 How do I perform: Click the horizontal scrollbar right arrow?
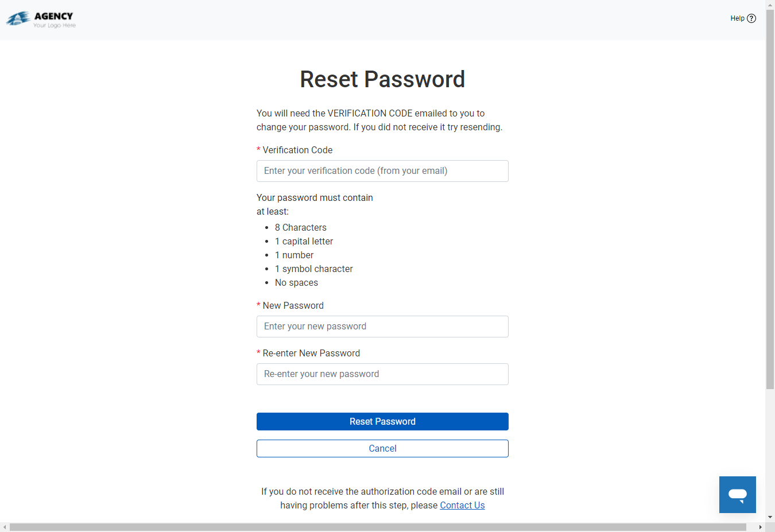click(x=761, y=527)
